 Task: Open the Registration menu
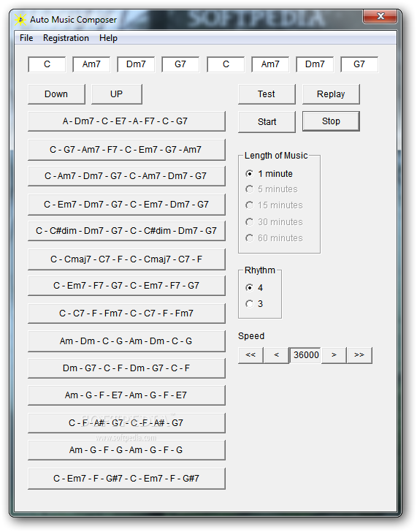pyautogui.click(x=66, y=38)
